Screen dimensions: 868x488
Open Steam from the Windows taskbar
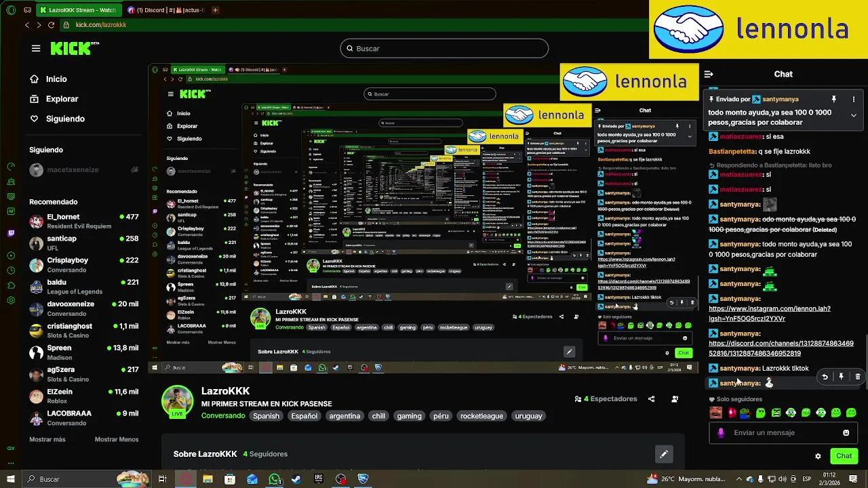click(x=296, y=479)
